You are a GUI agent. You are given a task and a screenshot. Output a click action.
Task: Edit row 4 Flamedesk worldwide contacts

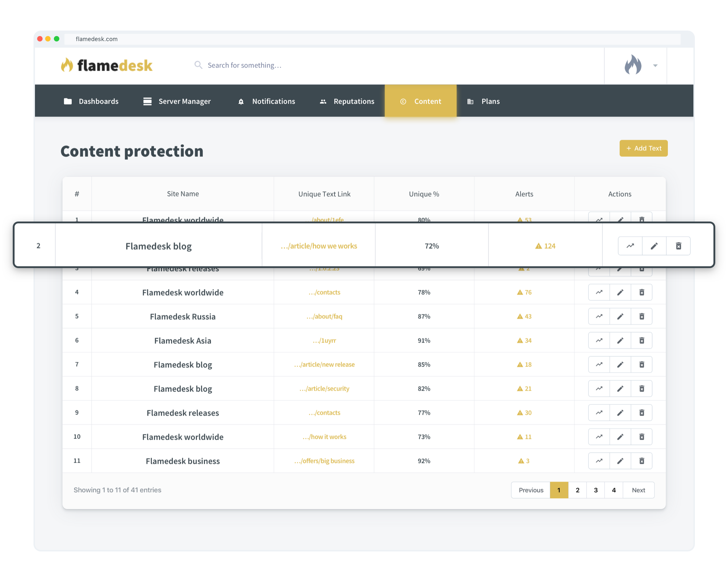pos(620,292)
